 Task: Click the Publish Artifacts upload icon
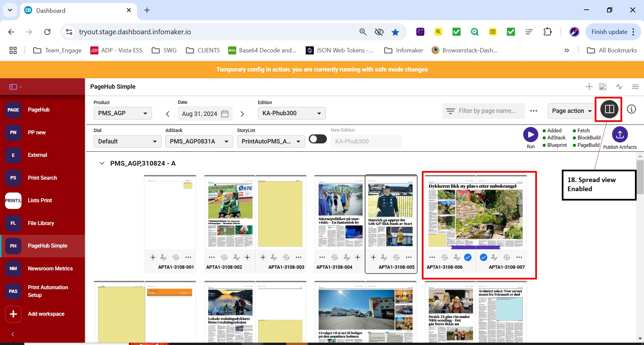point(620,135)
